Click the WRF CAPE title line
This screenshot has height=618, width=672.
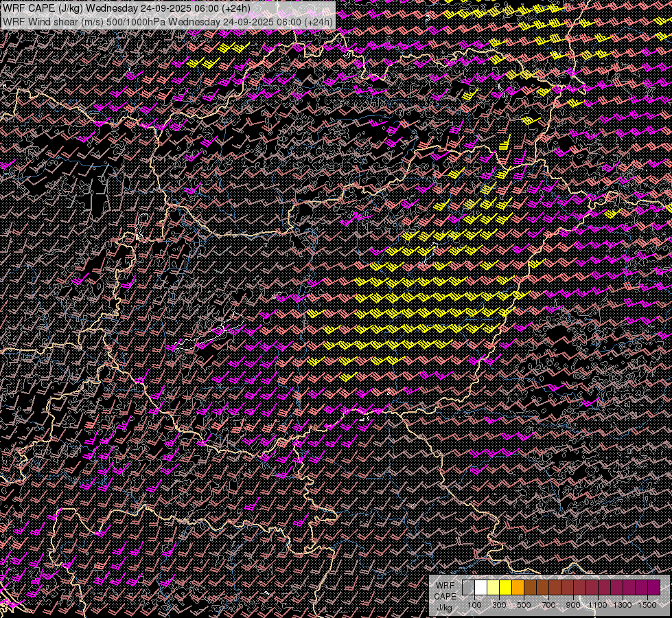coord(127,8)
